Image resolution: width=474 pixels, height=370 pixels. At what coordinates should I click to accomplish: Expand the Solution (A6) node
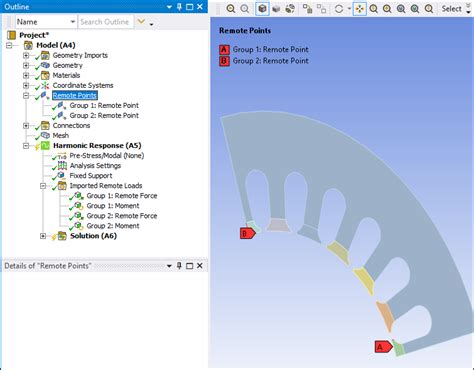(43, 236)
